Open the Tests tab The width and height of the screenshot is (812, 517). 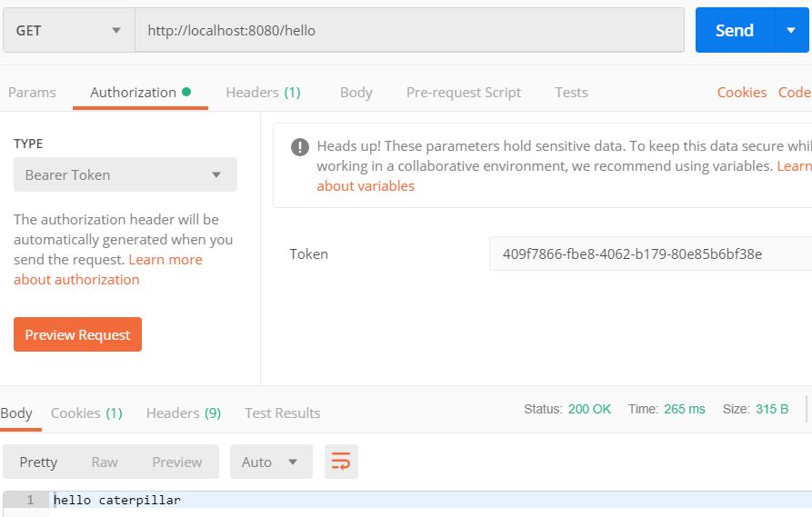pyautogui.click(x=571, y=92)
